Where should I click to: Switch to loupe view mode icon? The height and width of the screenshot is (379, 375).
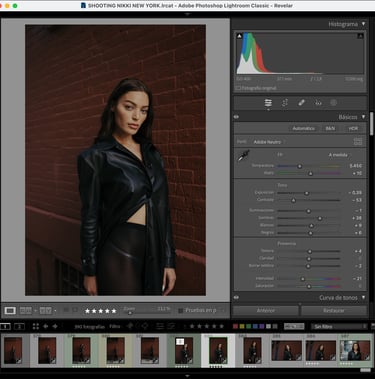coord(10,311)
